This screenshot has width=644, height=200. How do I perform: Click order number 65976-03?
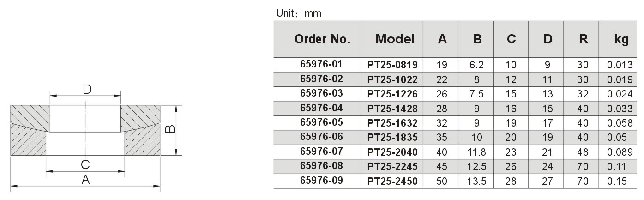pos(321,93)
